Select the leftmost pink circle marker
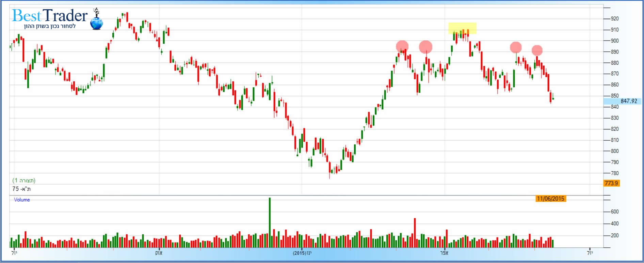This screenshot has height=263, width=644. [402, 46]
